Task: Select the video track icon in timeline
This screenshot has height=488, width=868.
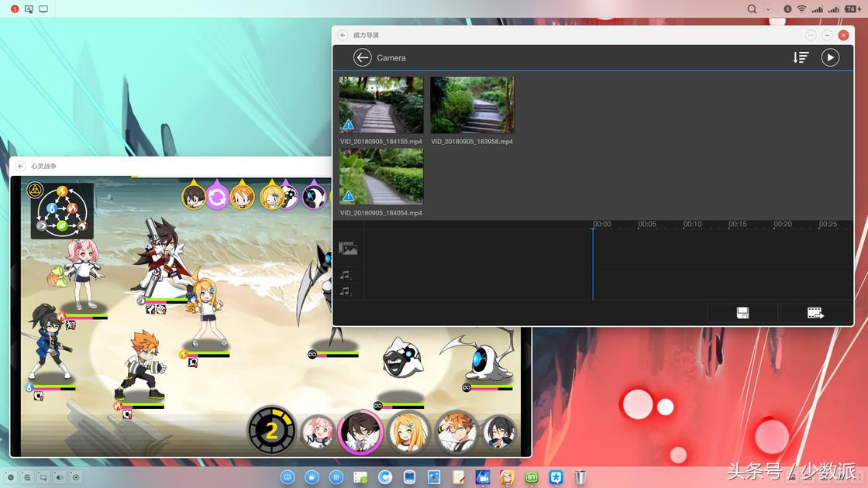Action: [x=348, y=249]
